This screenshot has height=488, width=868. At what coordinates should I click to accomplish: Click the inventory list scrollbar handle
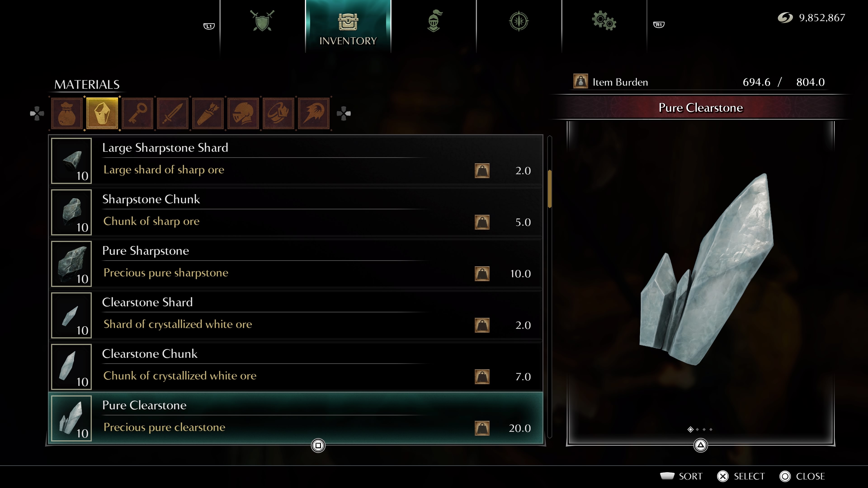[550, 189]
